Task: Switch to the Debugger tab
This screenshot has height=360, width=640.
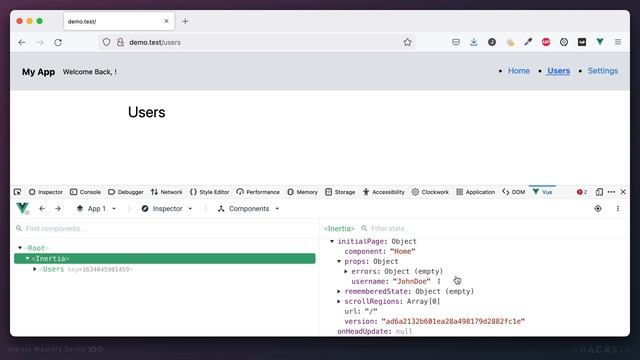Action: 126,192
